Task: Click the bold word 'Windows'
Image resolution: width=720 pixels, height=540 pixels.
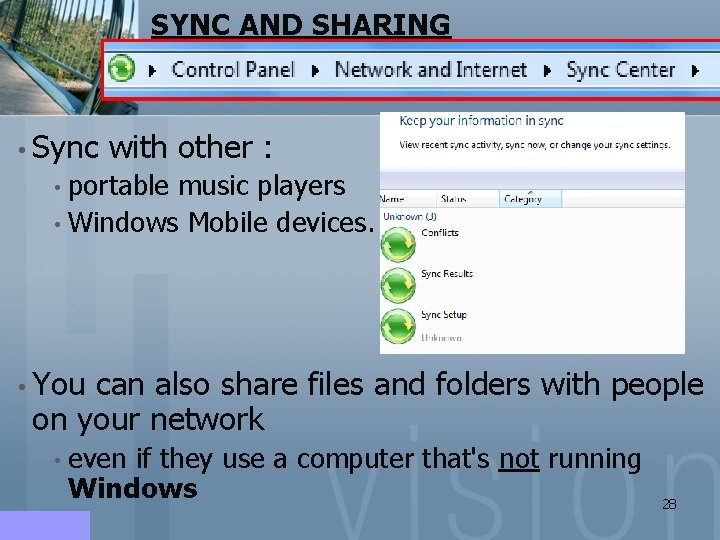Action: 133,488
